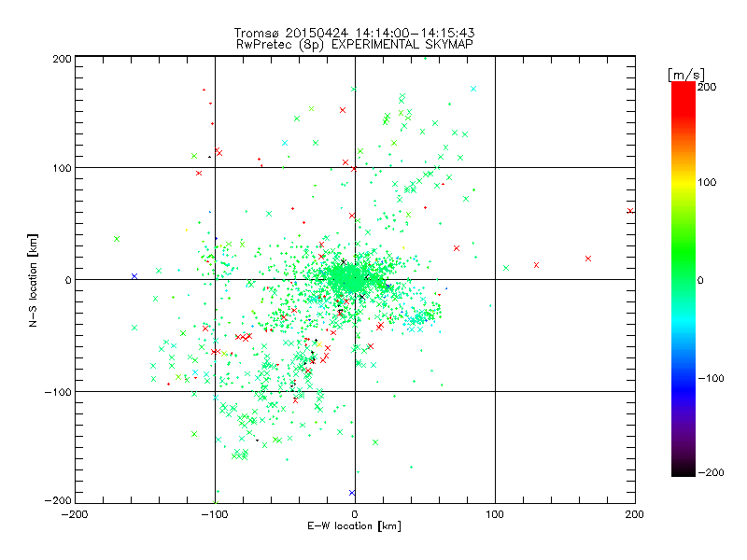The image size is (747, 560).
Task: Click the '200' label on the colorbar
Action: 707,87
